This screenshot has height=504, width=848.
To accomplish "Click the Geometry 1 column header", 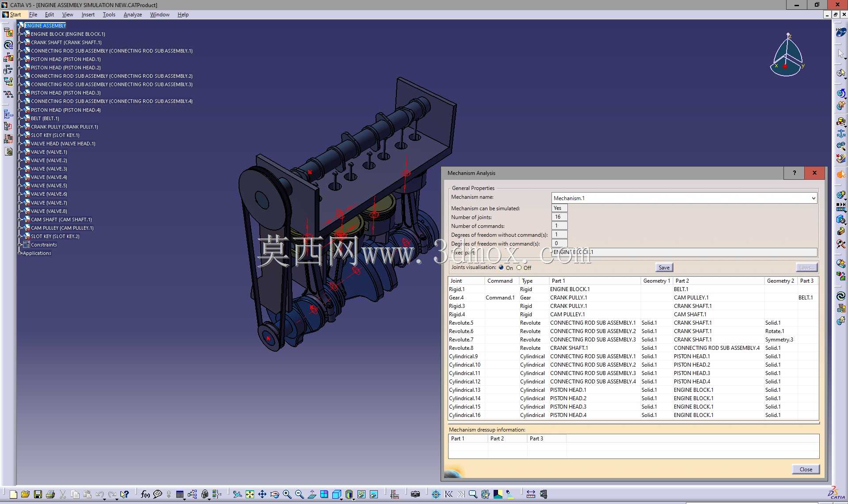I will pos(657,281).
